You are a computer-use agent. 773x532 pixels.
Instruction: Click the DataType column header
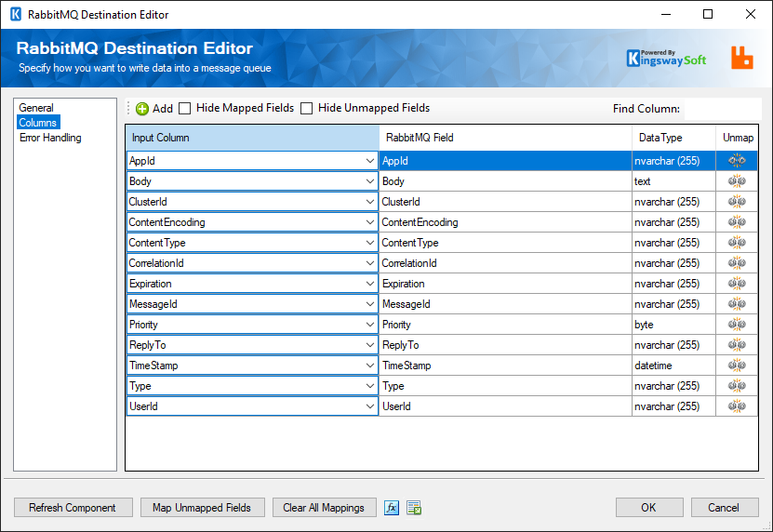point(673,138)
